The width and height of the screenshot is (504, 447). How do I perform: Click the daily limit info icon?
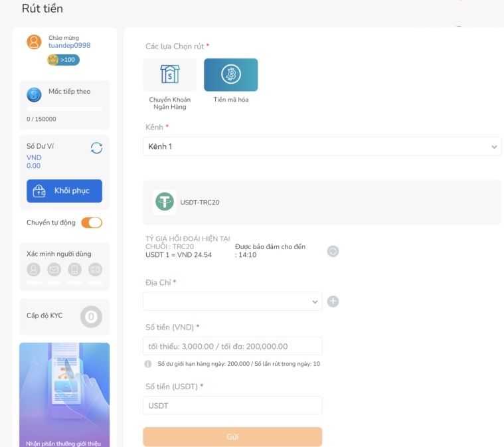tap(148, 364)
